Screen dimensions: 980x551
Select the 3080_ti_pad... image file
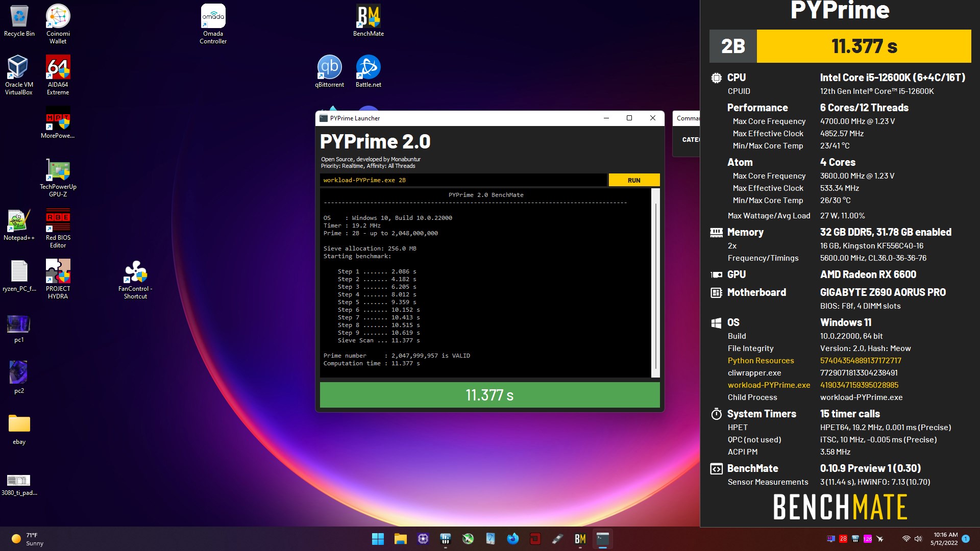[19, 486]
